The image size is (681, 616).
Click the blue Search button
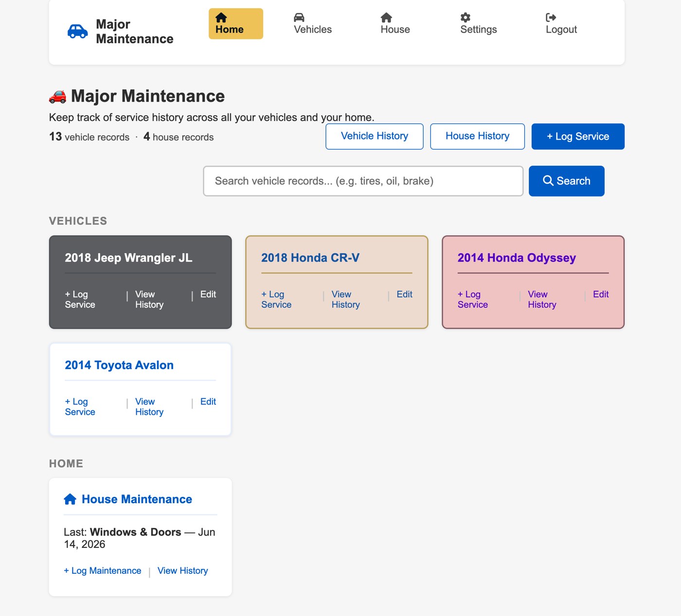(567, 181)
